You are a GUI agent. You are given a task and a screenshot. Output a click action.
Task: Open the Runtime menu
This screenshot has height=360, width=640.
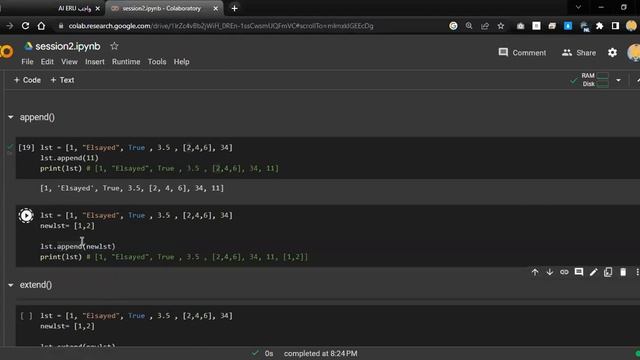126,62
